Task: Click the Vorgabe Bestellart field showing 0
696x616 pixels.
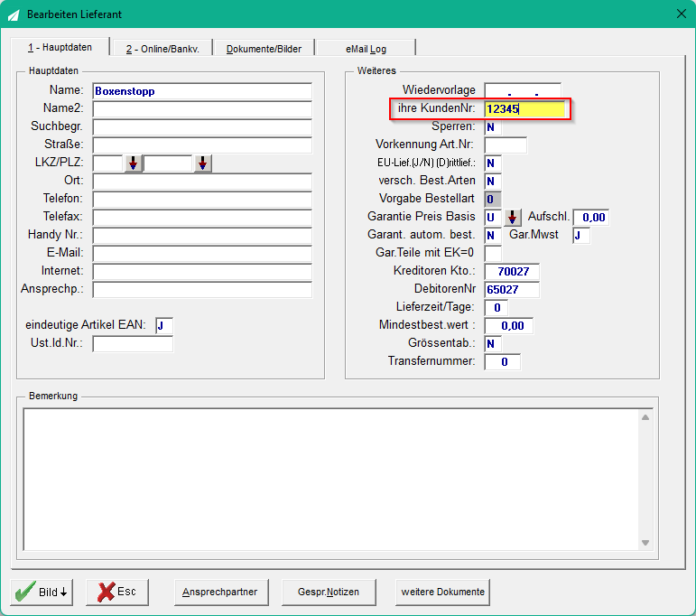Action: (x=493, y=200)
